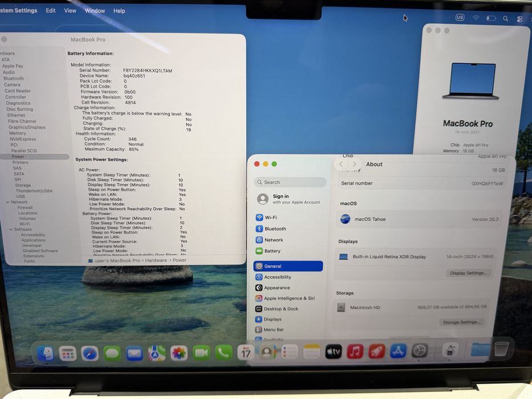
Task: Open US input source menu
Action: (460, 17)
